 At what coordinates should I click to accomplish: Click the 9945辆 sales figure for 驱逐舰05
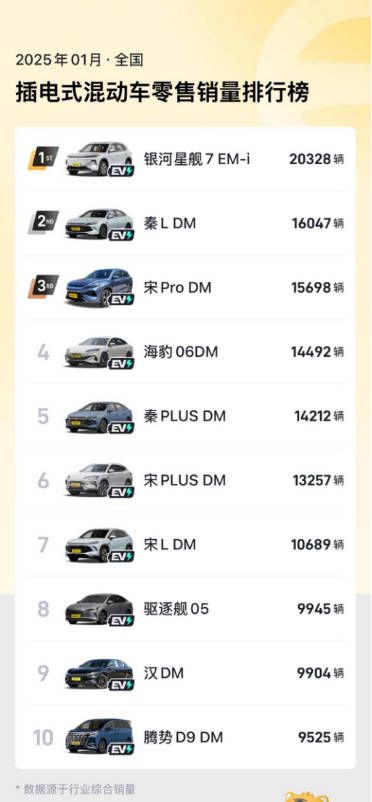coord(320,609)
